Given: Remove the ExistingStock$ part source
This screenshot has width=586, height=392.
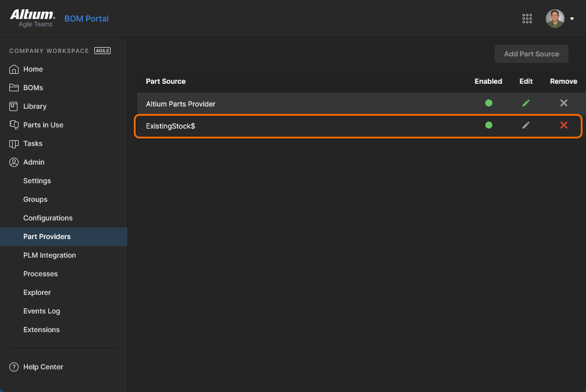Looking at the screenshot, I should click(x=563, y=125).
